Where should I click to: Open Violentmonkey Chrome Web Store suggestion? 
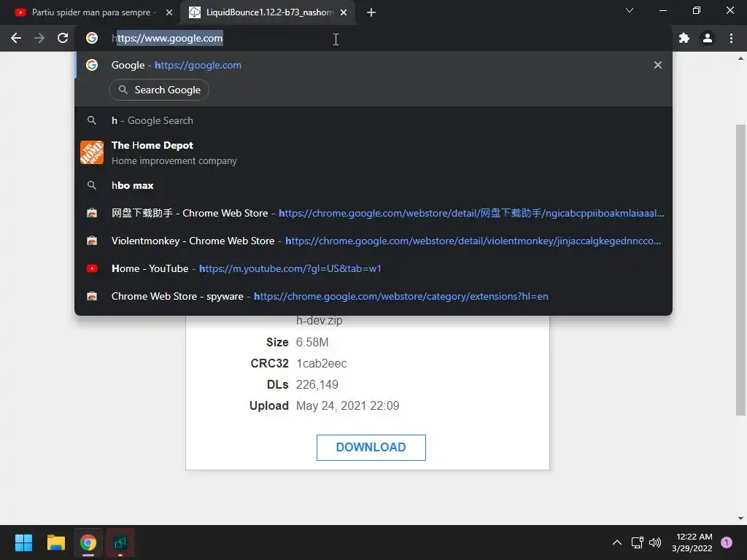point(373,241)
